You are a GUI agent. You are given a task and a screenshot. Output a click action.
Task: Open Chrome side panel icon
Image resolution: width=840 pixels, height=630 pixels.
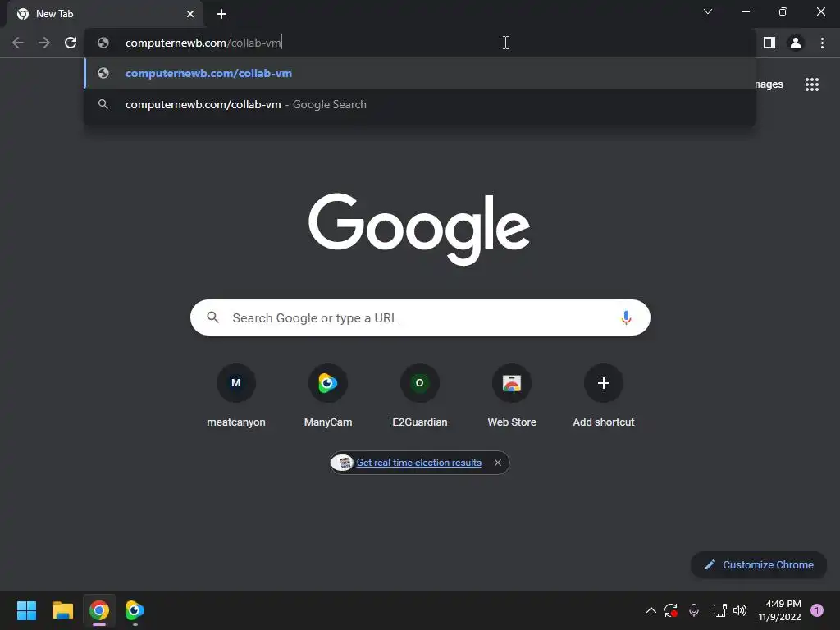click(x=769, y=43)
